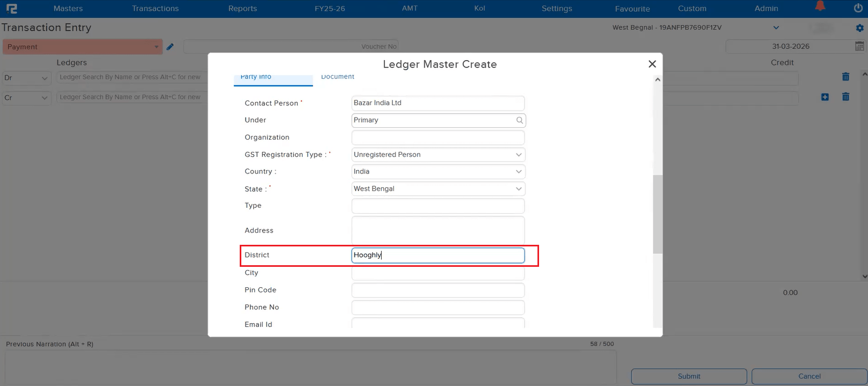Click the Ledgers column header
Image resolution: width=868 pixels, height=386 pixels.
[71, 63]
